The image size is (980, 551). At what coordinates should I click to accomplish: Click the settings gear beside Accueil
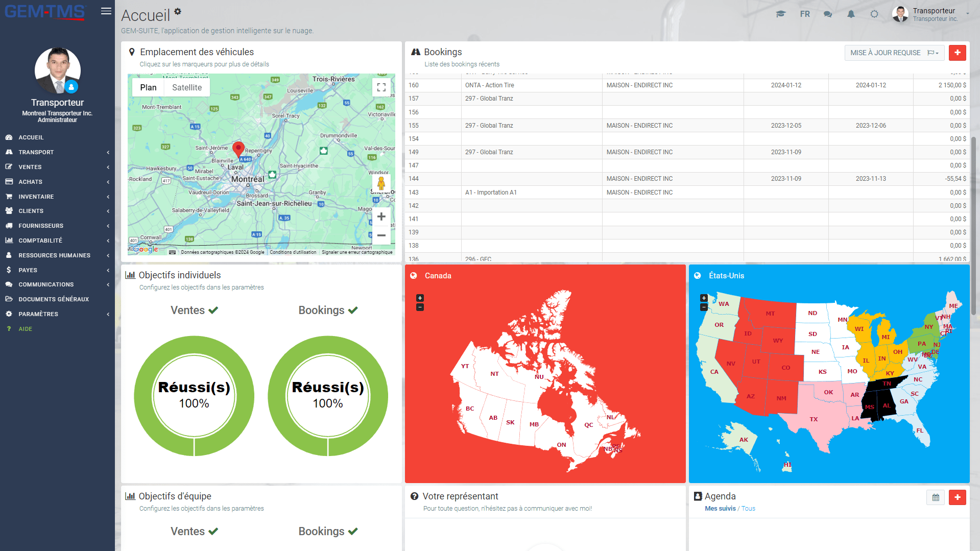[x=178, y=11]
